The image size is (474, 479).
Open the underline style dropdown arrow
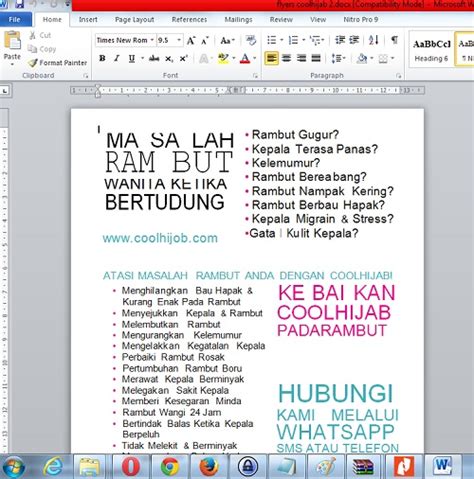(142, 59)
